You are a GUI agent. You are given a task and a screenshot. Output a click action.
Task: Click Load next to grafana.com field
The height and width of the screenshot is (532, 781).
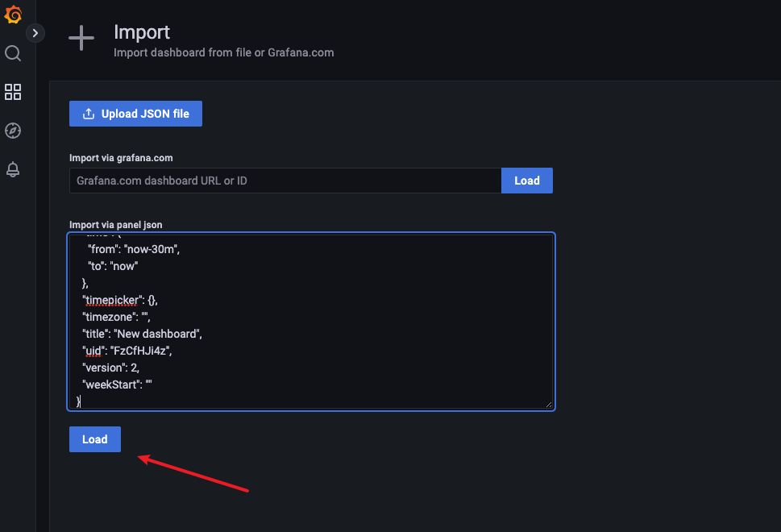tap(527, 181)
